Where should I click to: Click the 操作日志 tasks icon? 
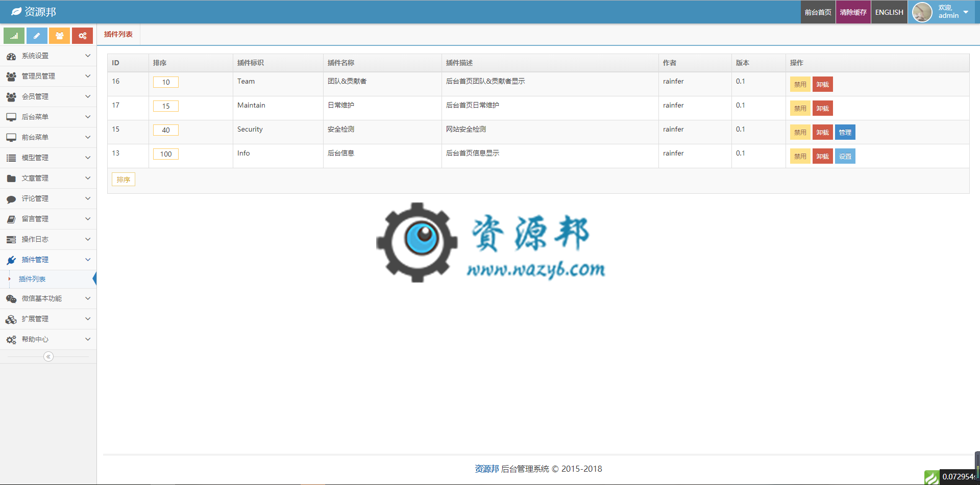(11, 240)
